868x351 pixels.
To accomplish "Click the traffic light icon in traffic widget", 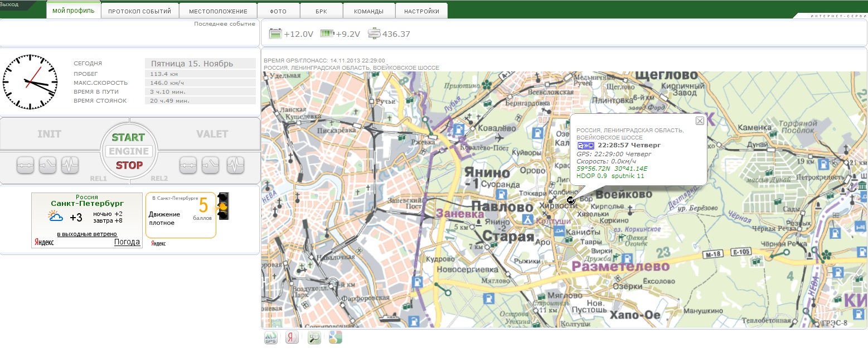I will tap(224, 206).
